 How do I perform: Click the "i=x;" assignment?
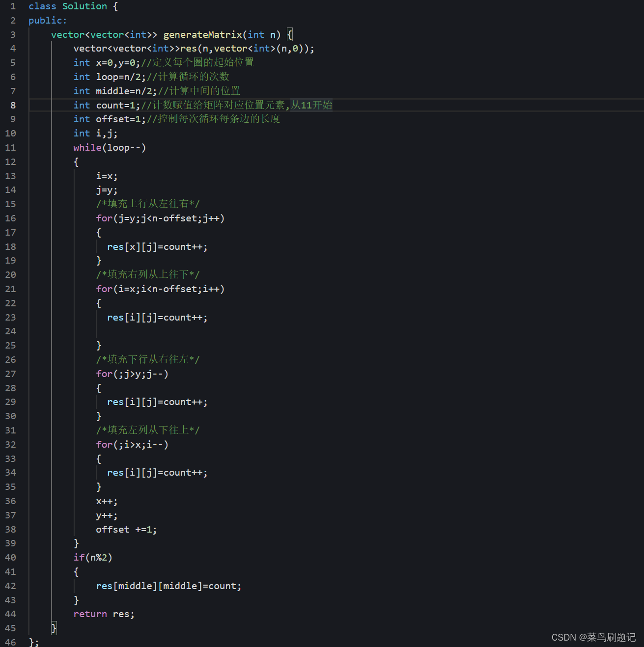(x=107, y=176)
